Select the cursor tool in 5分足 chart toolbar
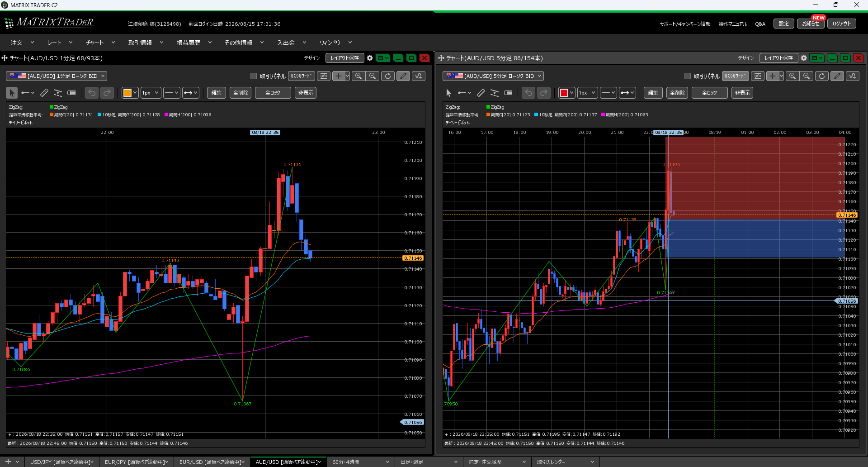Viewport: 868px width, 467px height. click(448, 93)
